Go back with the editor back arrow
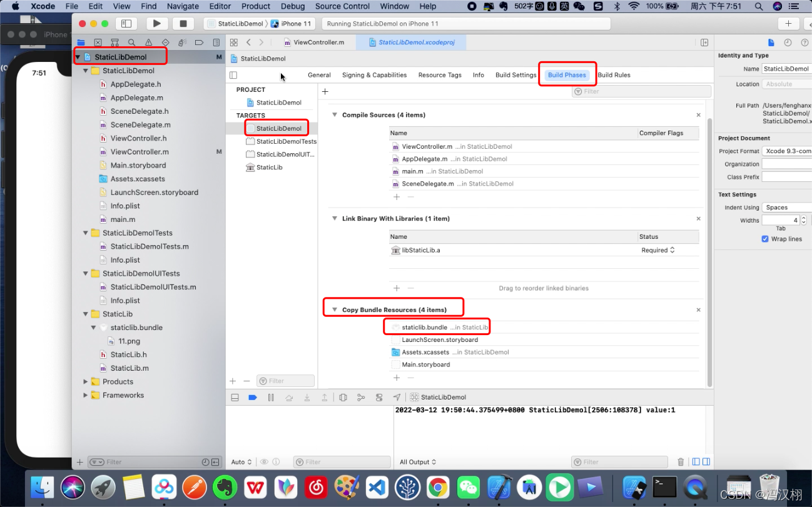The height and width of the screenshot is (507, 812). [x=248, y=43]
